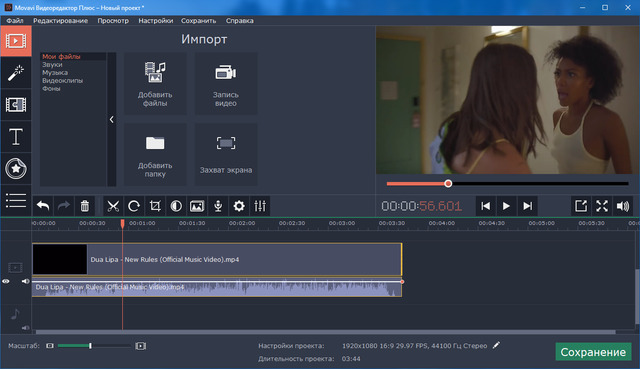
Task: Rotate the clip with rotate icon
Action: pos(134,206)
